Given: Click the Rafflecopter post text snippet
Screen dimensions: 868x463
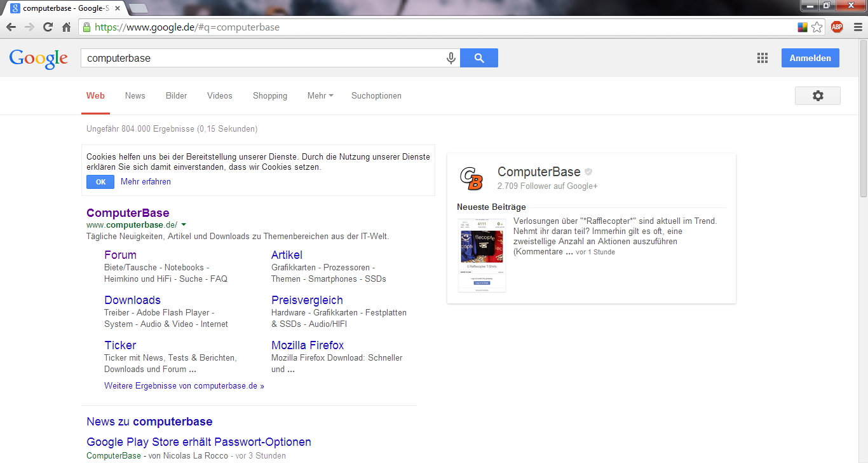Looking at the screenshot, I should 615,237.
